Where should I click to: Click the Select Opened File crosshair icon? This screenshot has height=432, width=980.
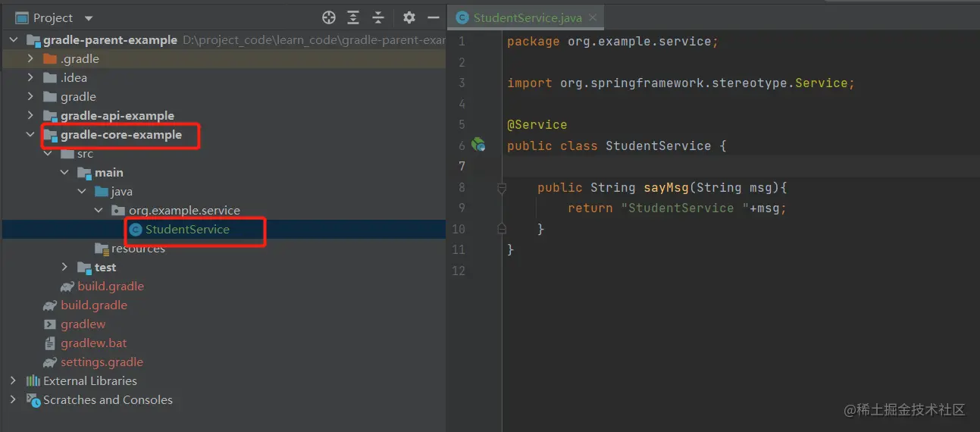tap(328, 17)
